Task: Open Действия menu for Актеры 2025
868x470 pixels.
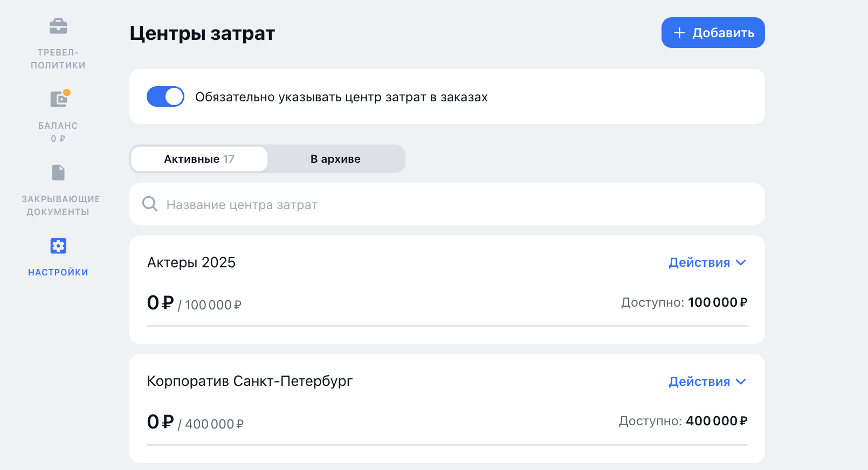Action: pyautogui.click(x=699, y=262)
